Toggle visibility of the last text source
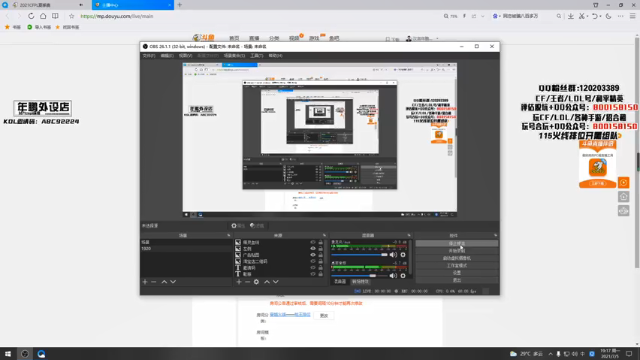The width and height of the screenshot is (640, 360). tap(313, 274)
